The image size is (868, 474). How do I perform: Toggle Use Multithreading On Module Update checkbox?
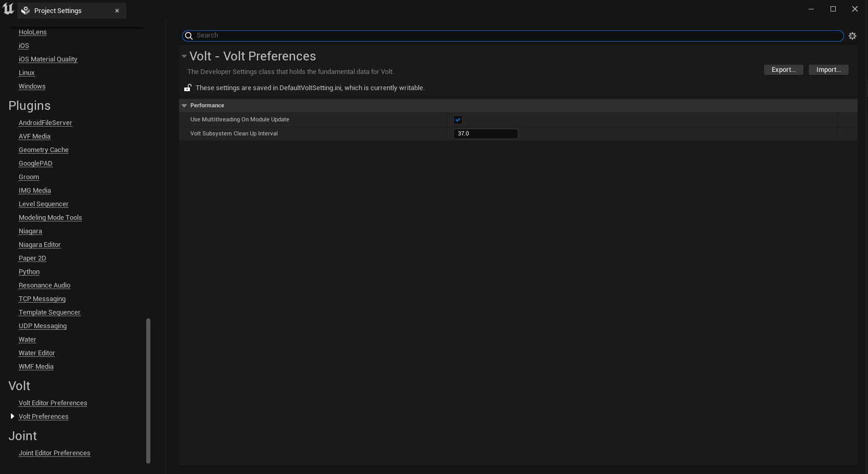point(458,120)
